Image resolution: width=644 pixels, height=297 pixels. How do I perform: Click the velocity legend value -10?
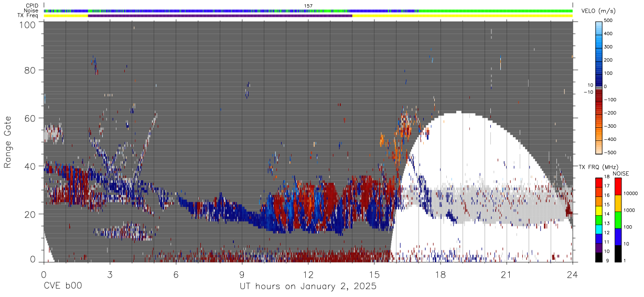pyautogui.click(x=588, y=92)
